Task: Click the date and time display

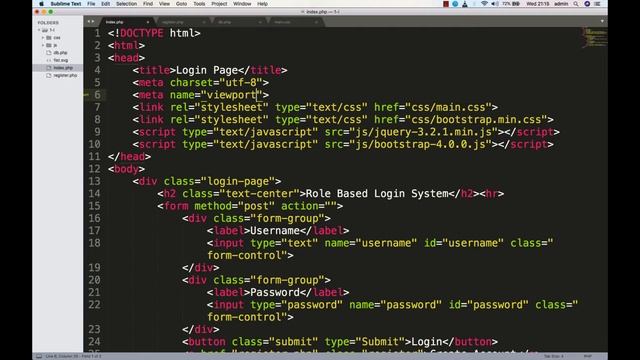Action: 538,4
